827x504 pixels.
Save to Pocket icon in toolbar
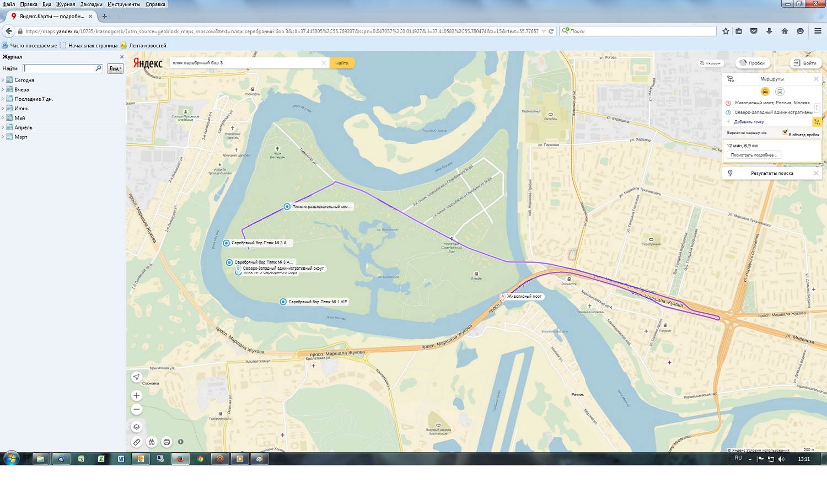[x=754, y=31]
